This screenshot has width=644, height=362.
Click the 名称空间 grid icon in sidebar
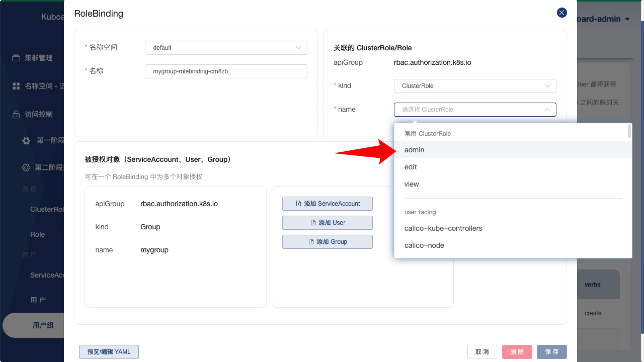pos(16,86)
